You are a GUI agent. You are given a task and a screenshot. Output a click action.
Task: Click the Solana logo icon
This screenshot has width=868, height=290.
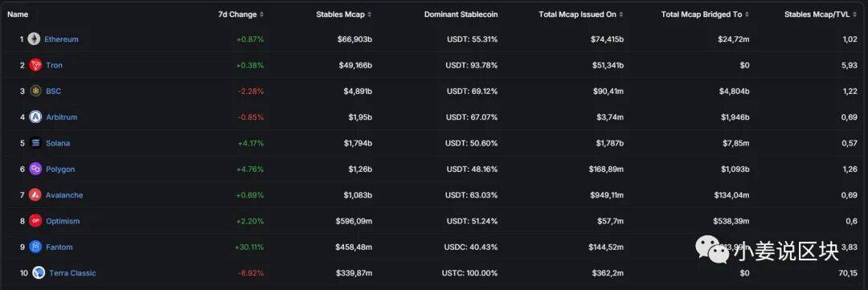(35, 143)
